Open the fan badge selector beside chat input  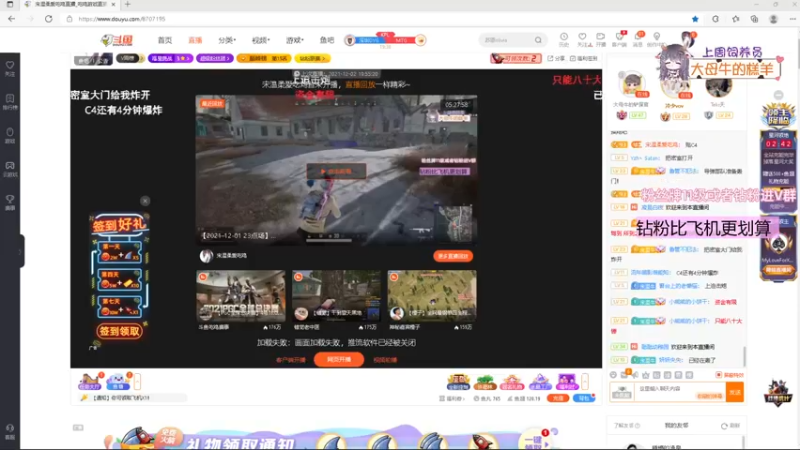622,392
